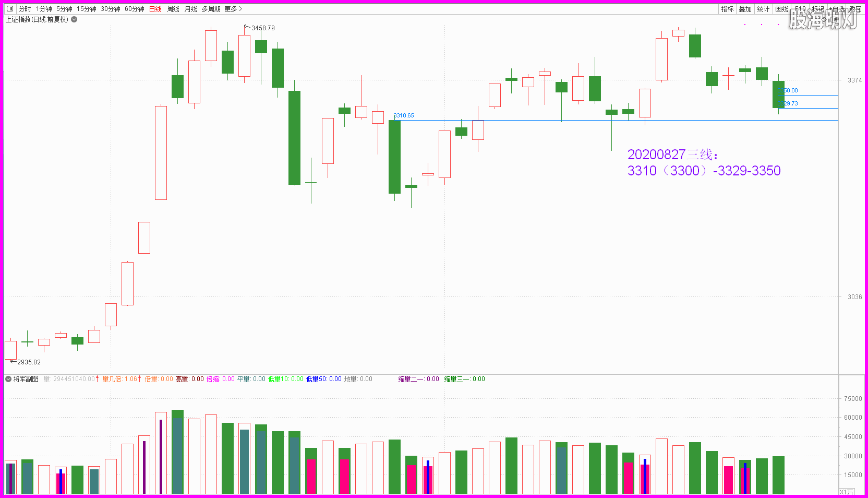The height and width of the screenshot is (498, 868).
Task: Expand the 将军副图 sub-chart dropdown arrow
Action: tap(8, 379)
